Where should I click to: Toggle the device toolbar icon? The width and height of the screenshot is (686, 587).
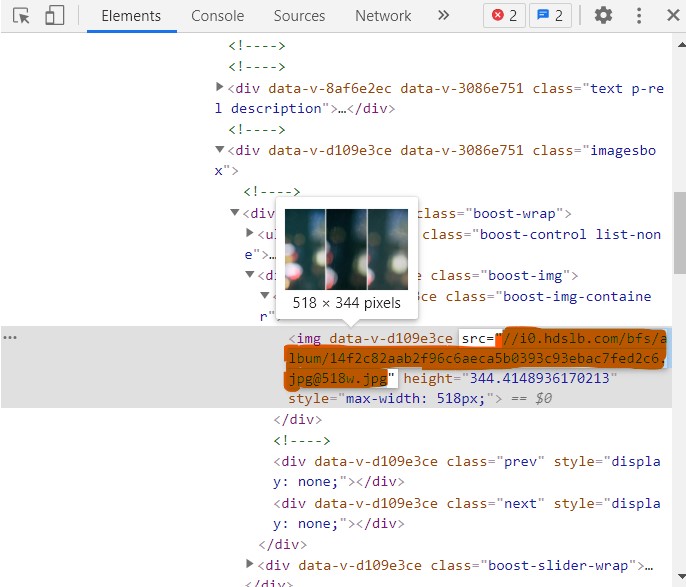54,16
